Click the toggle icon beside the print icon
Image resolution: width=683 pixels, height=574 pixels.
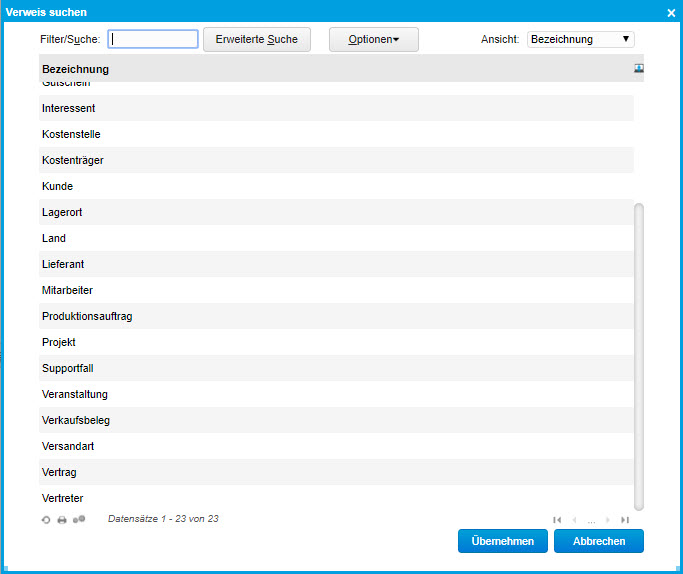pyautogui.click(x=79, y=519)
